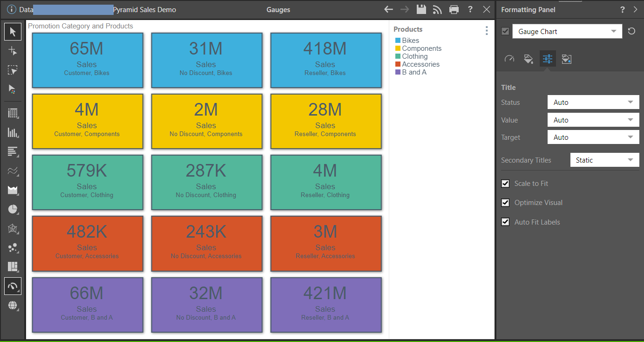Toggle the Optimize Visual checkbox

[505, 203]
